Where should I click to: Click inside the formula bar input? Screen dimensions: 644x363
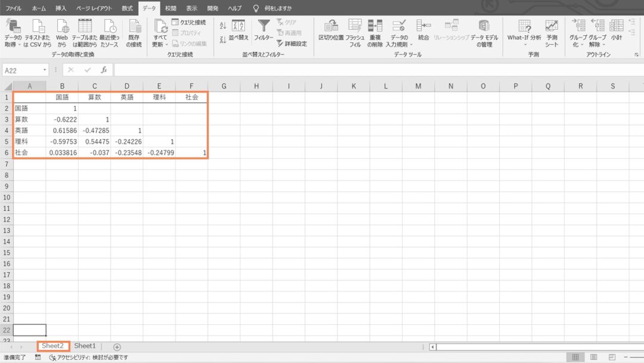pyautogui.click(x=358, y=70)
